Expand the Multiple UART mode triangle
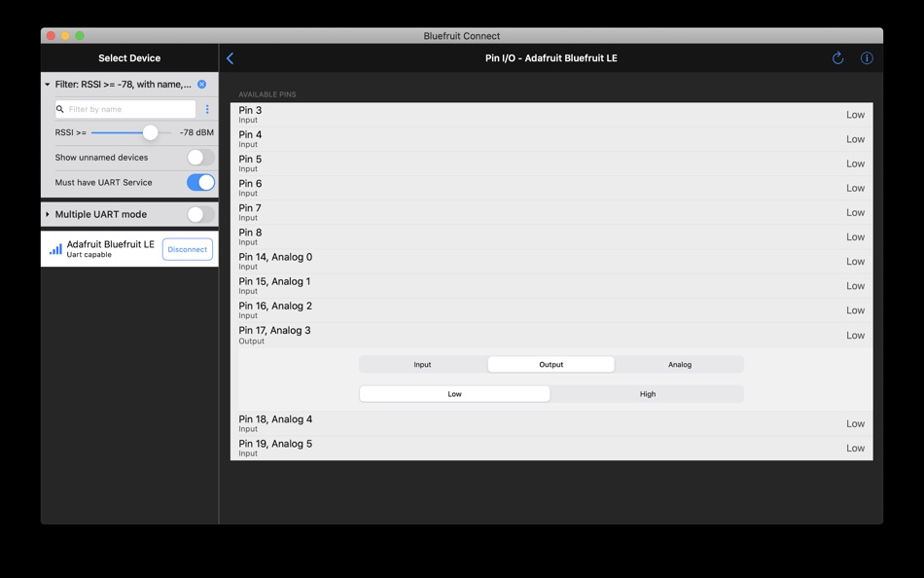Viewport: 924px width, 578px height. 47,214
